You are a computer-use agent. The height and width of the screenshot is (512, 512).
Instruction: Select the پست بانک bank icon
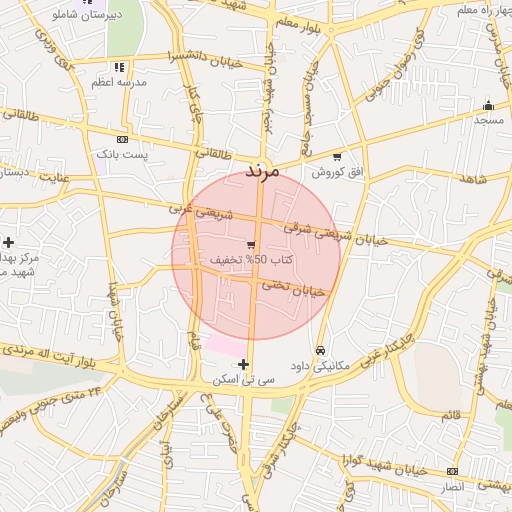click(x=122, y=139)
